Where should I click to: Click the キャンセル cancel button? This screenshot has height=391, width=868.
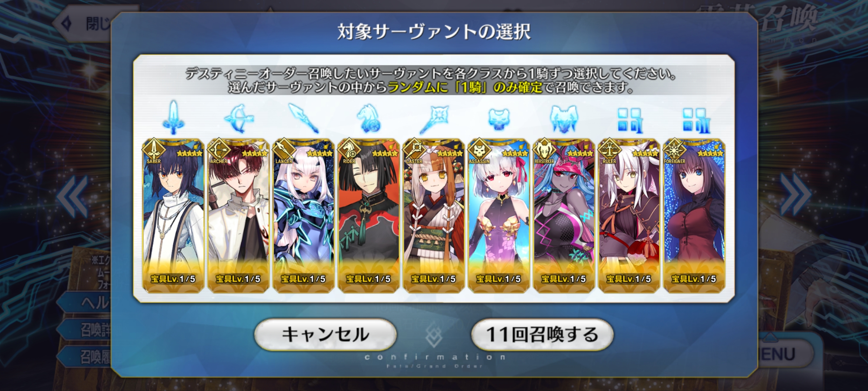[x=325, y=335]
